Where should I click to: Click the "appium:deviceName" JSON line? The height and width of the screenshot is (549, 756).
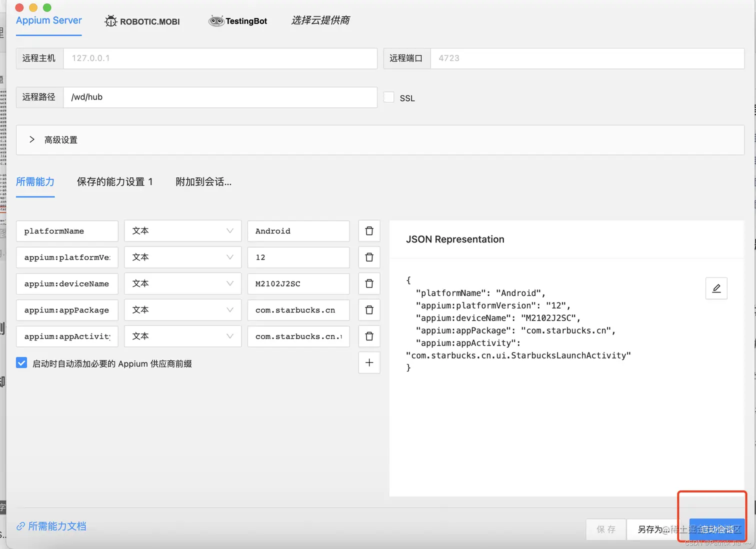[x=498, y=318]
